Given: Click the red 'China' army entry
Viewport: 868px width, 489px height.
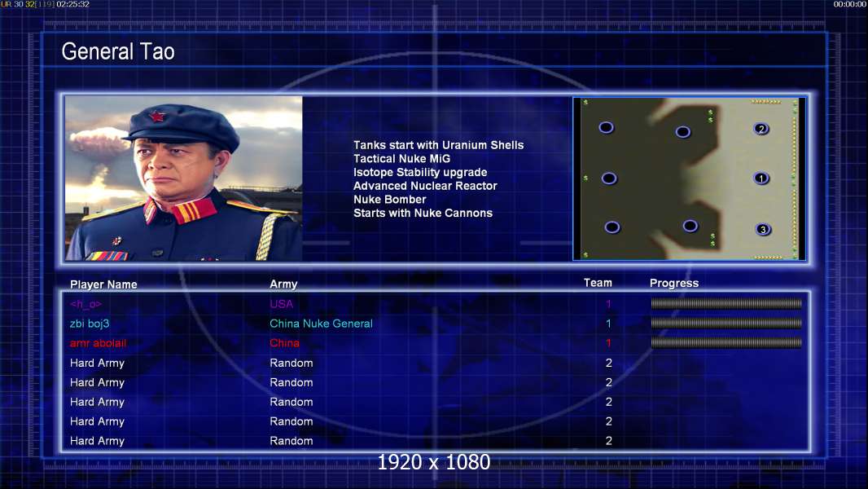Looking at the screenshot, I should pos(284,343).
